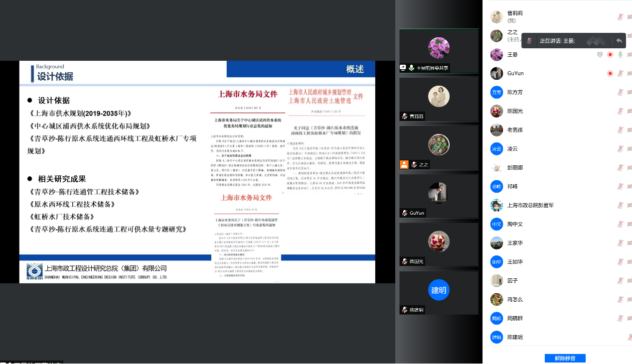Screen dimensions: 632x364
Task: Click camera-off icon for 彭丽娜
Action: tap(629, 168)
